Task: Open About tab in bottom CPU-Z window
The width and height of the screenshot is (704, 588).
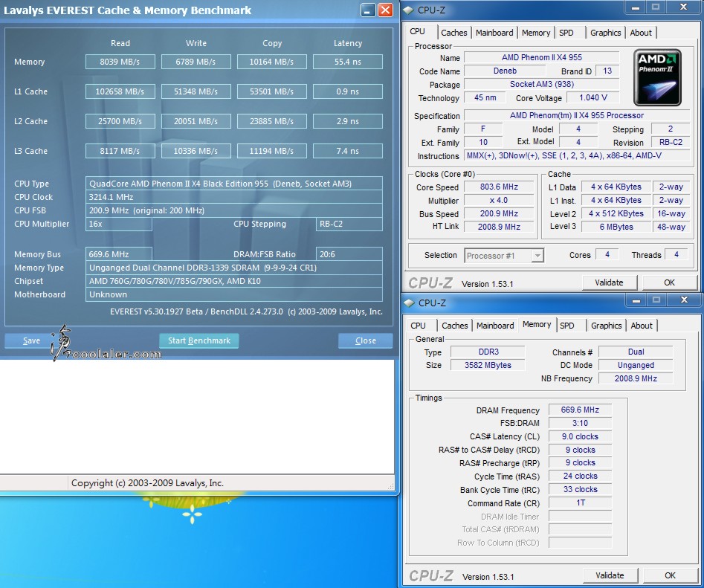Action: 642,326
